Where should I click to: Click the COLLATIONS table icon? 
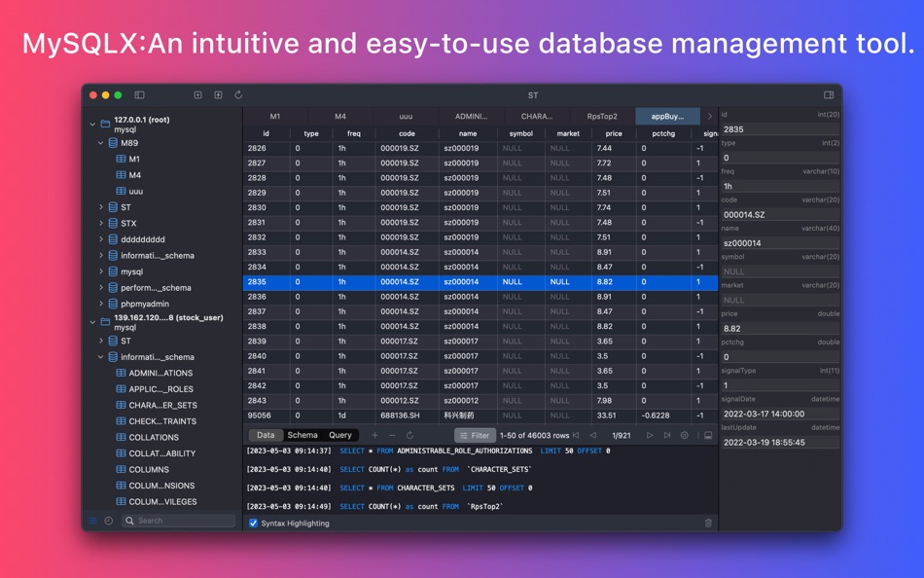coord(121,438)
